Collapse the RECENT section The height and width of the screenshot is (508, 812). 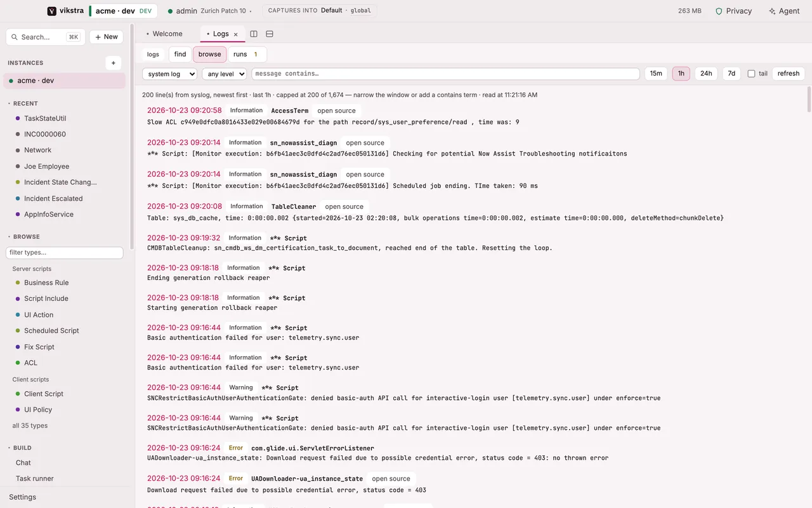pyautogui.click(x=23, y=104)
